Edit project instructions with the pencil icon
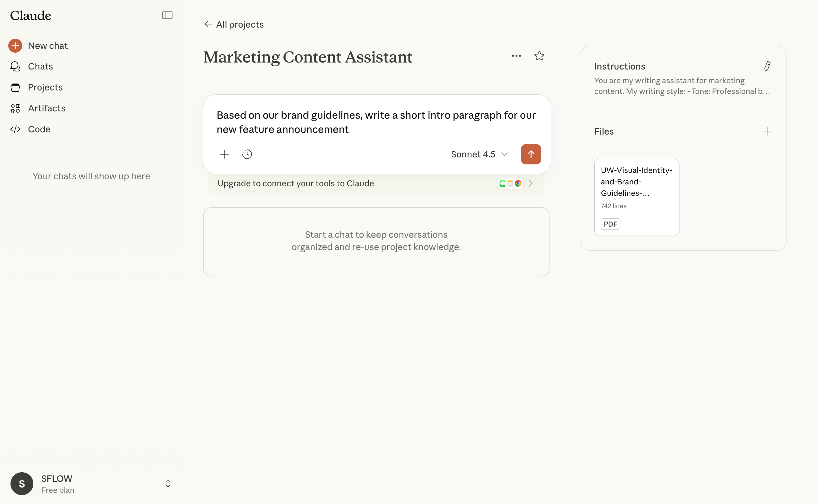The image size is (817, 504). [767, 66]
